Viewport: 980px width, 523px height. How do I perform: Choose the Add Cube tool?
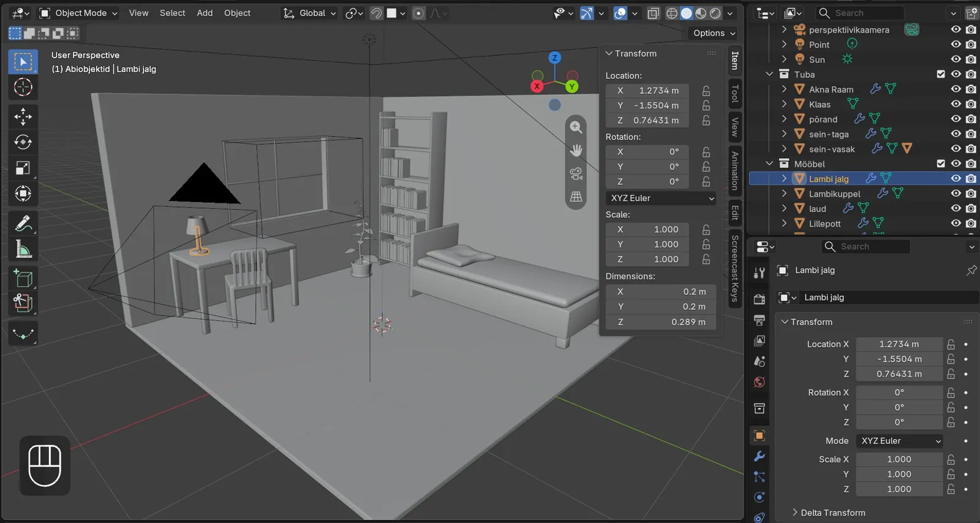click(23, 279)
